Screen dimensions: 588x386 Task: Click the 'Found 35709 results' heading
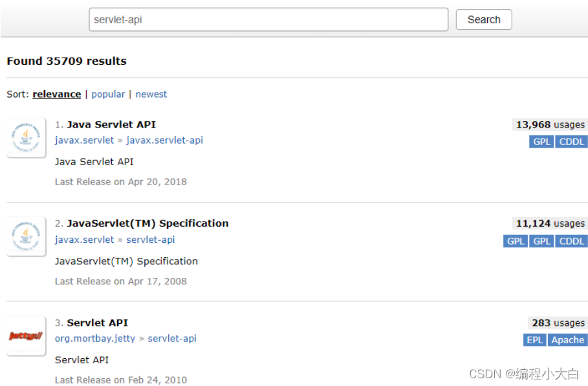[67, 62]
